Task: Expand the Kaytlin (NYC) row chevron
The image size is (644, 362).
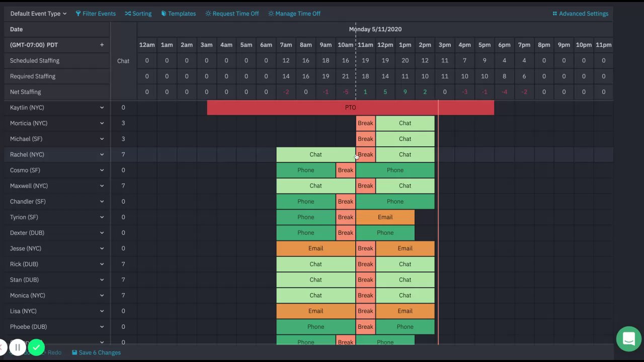Action: click(x=102, y=108)
